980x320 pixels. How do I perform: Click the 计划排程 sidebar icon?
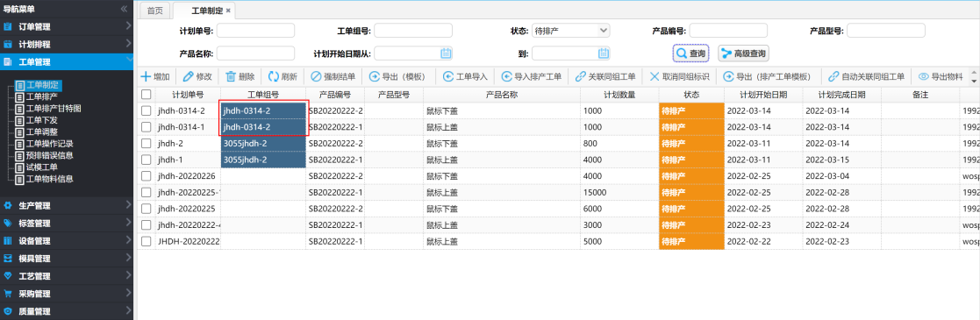pyautogui.click(x=8, y=45)
